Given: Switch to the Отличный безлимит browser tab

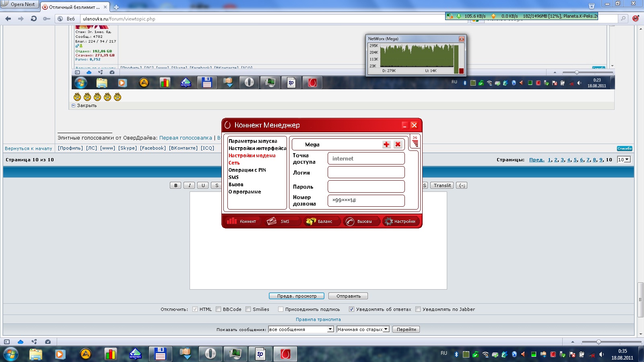Looking at the screenshot, I should (75, 7).
